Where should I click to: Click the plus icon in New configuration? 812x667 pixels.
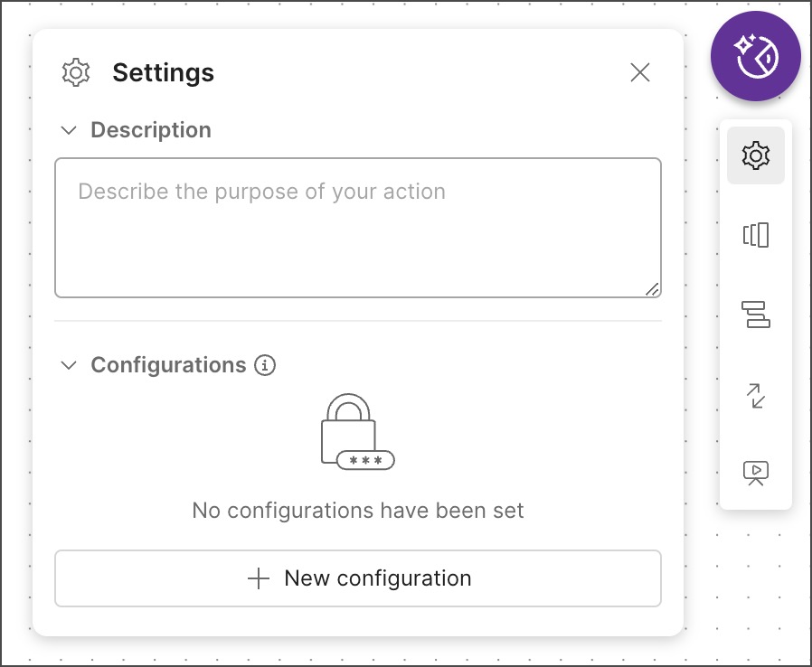pyautogui.click(x=260, y=578)
